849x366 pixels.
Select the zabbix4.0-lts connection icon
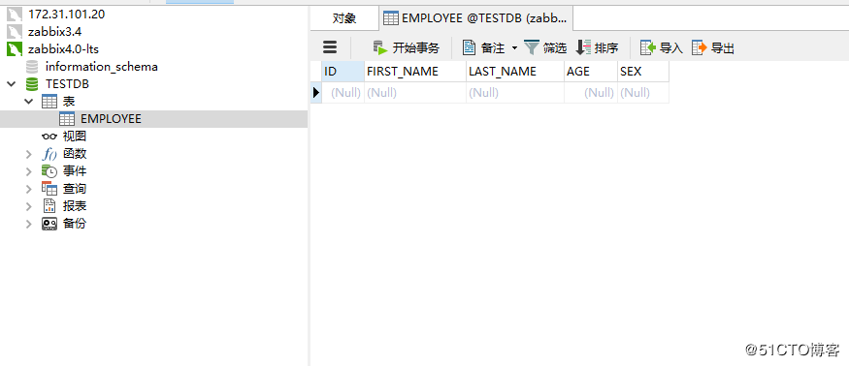coord(14,49)
